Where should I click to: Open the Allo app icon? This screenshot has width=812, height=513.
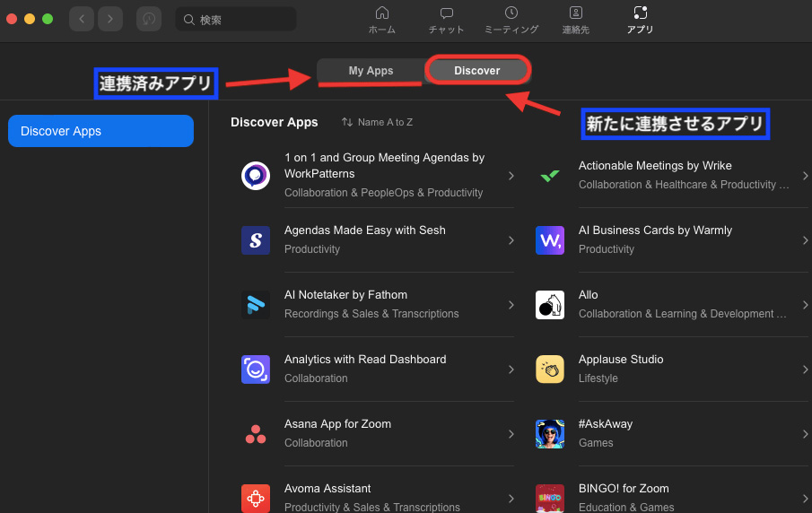click(x=550, y=305)
